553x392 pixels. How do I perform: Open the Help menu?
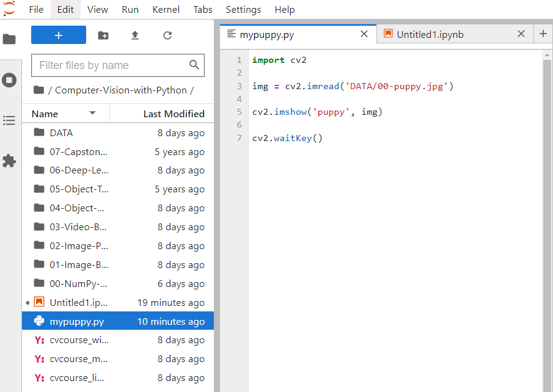click(x=285, y=10)
